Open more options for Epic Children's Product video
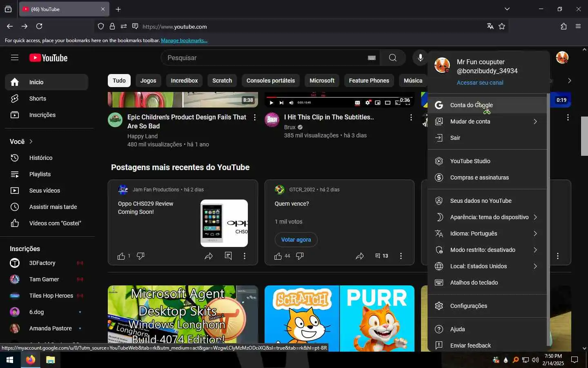Viewport: 588px width, 368px height. [255, 118]
